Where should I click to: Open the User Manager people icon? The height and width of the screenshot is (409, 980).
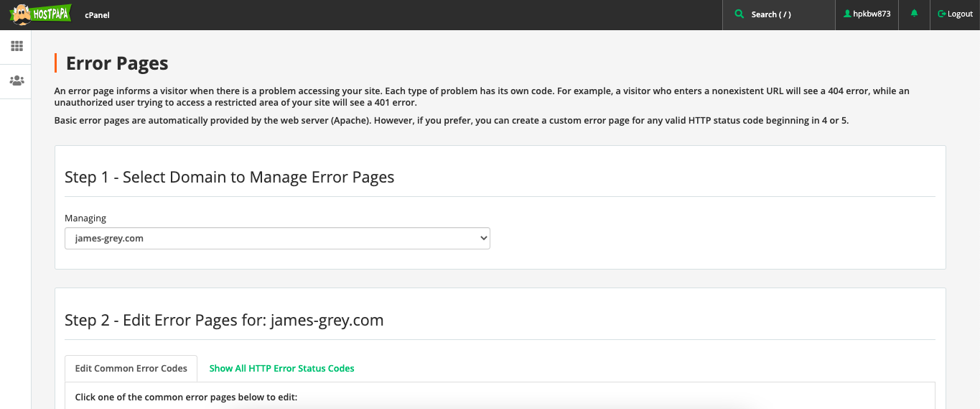pos(17,81)
